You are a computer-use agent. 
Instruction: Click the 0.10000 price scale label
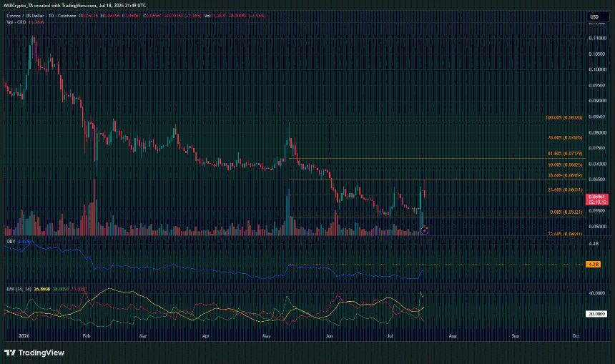[x=598, y=69]
